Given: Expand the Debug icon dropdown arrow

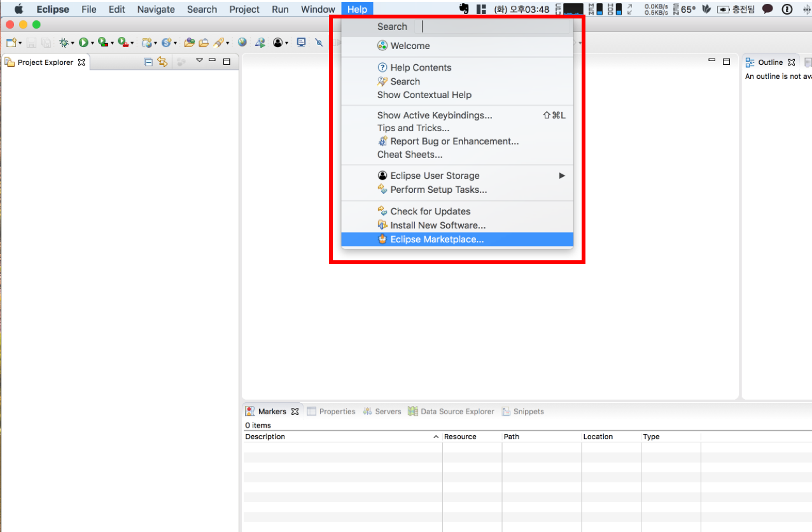Looking at the screenshot, I should 73,43.
